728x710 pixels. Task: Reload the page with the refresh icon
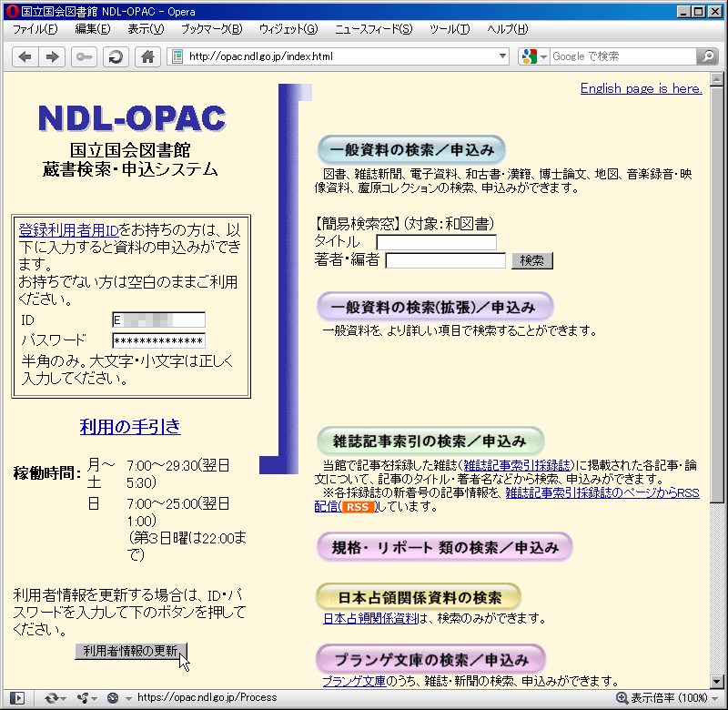(115, 56)
